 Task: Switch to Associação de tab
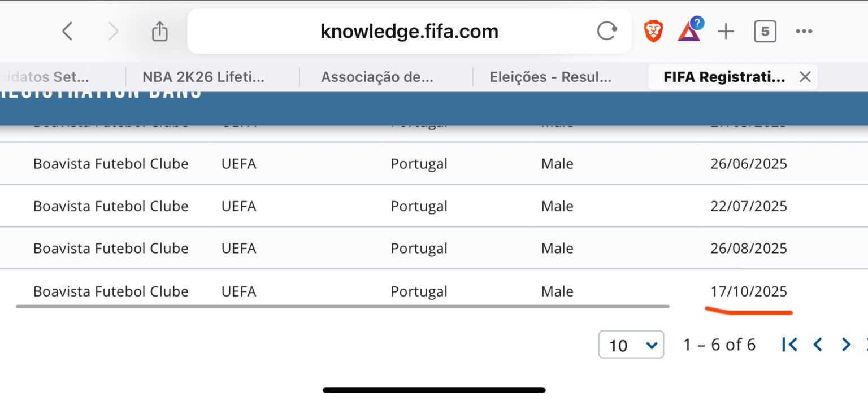377,77
